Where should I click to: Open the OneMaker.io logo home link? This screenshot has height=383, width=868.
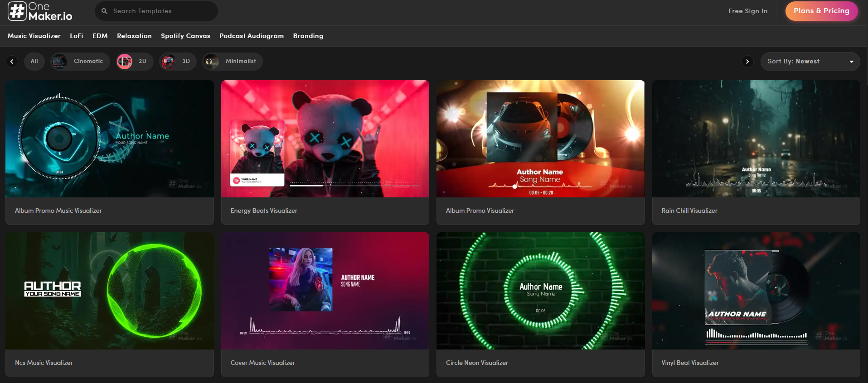(x=40, y=11)
